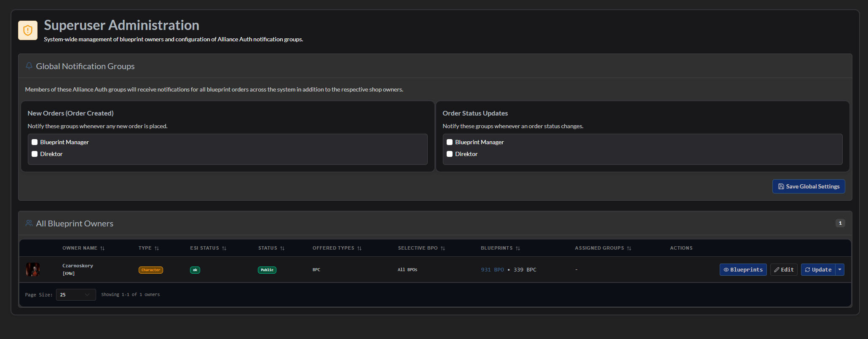Click the Character type badge
Image resolution: width=868 pixels, height=339 pixels.
click(x=151, y=270)
